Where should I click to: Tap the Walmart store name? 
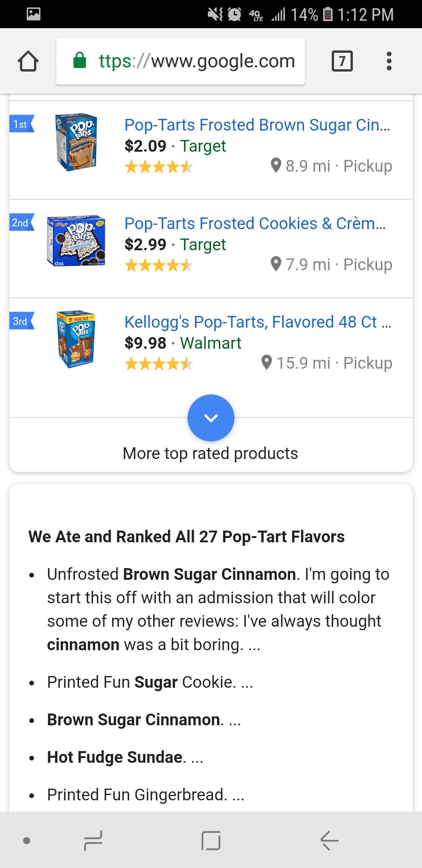point(211,343)
